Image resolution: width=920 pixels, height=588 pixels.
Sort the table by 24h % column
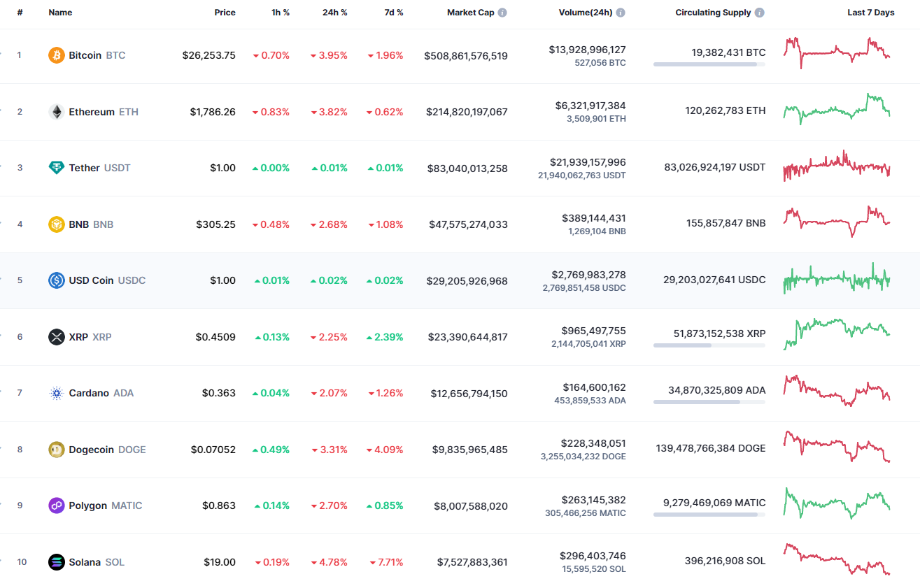(335, 12)
